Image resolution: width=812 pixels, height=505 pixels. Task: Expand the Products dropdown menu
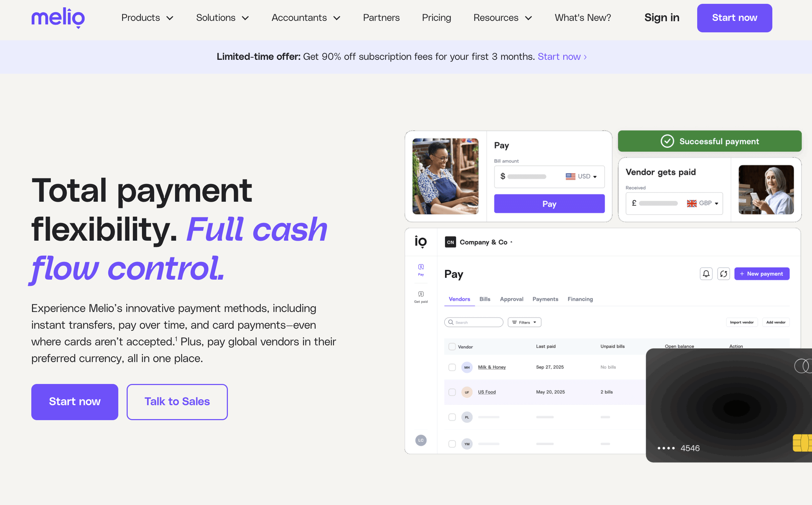tap(147, 18)
